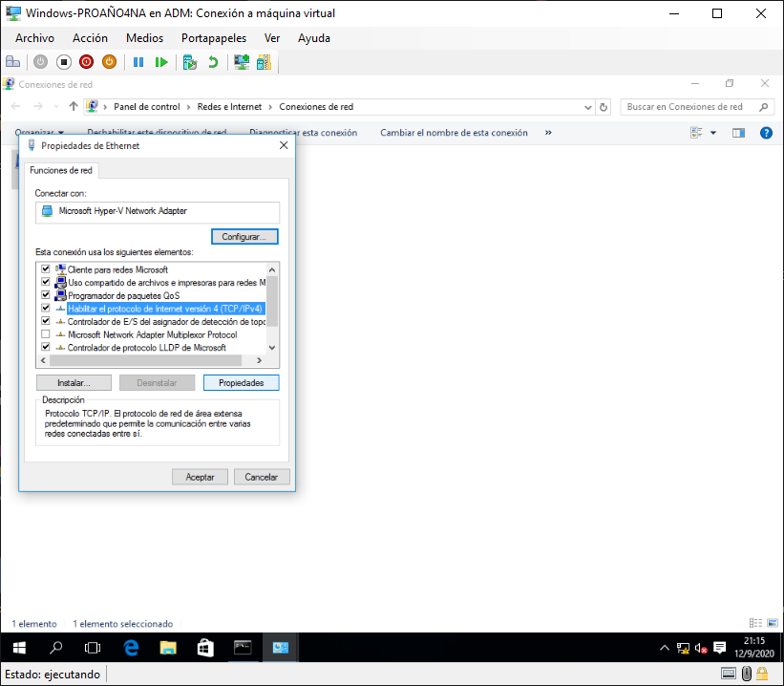This screenshot has width=784, height=686.
Task: Uncheck Controlador de protocolo LLDP de Microsoft
Action: [x=46, y=347]
